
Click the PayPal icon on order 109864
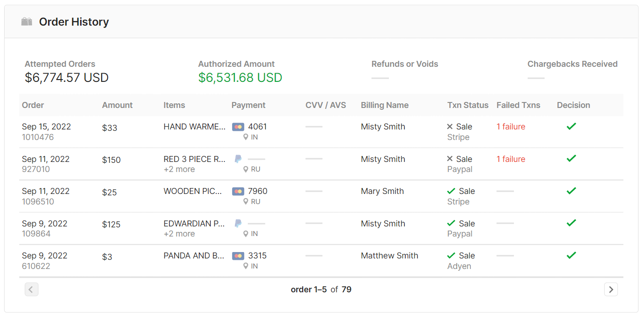point(238,224)
